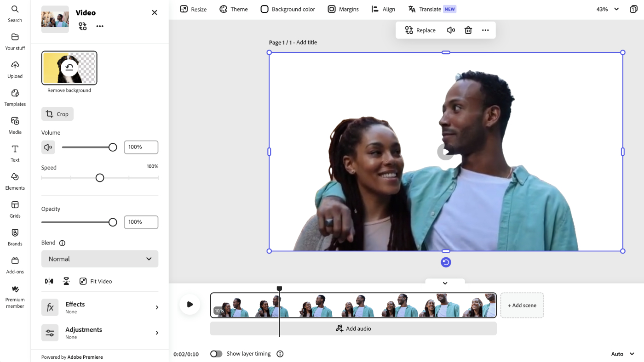The image size is (644, 362).
Task: Click the Crop button
Action: coord(57,114)
